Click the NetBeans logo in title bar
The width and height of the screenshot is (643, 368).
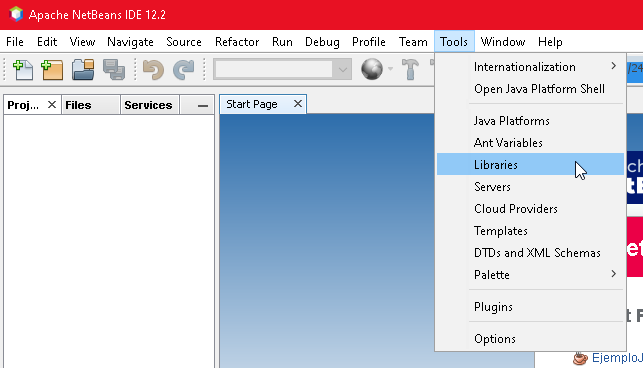tap(16, 14)
